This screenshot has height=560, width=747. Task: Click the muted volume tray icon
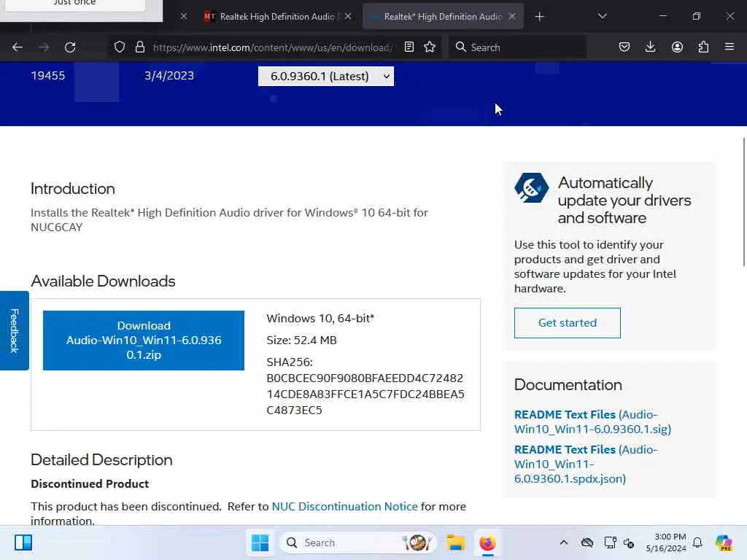click(x=629, y=542)
